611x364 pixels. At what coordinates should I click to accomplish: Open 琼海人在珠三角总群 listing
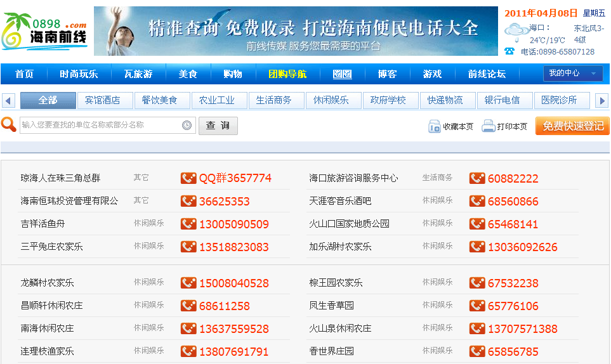[60, 178]
